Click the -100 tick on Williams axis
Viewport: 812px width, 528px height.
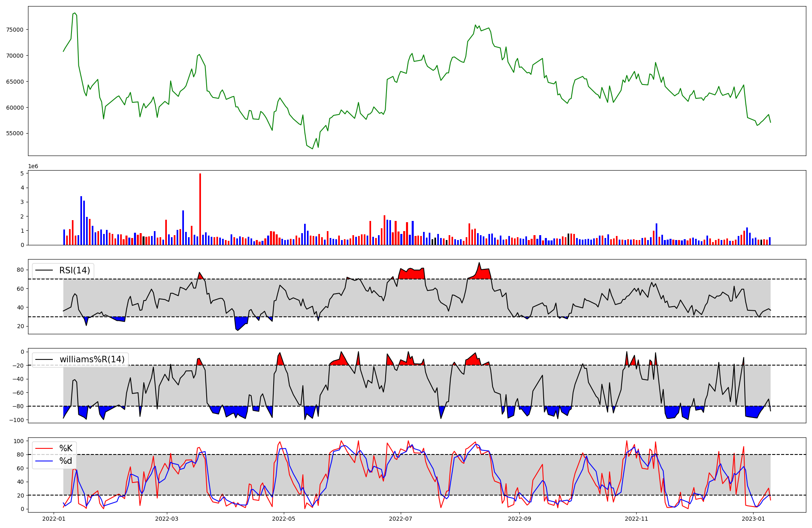pyautogui.click(x=17, y=420)
